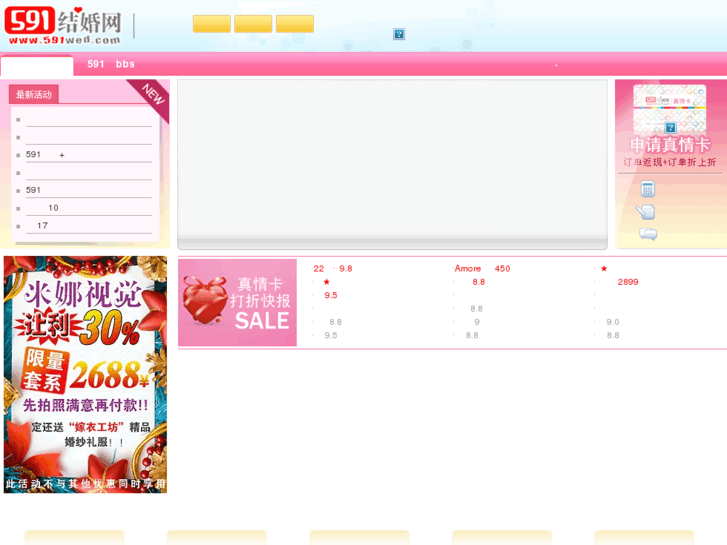Open the red '9.5' discount entry
Screen dimensions: 727x545
tap(331, 295)
